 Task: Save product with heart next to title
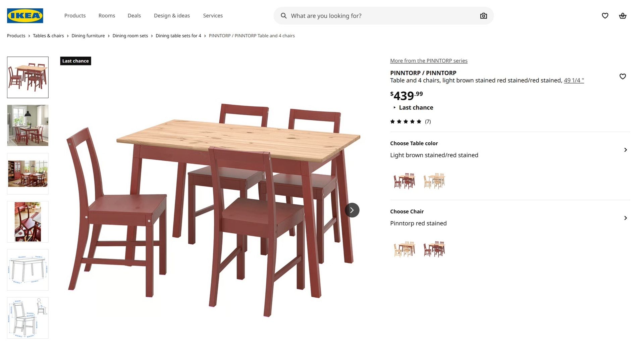(x=623, y=77)
